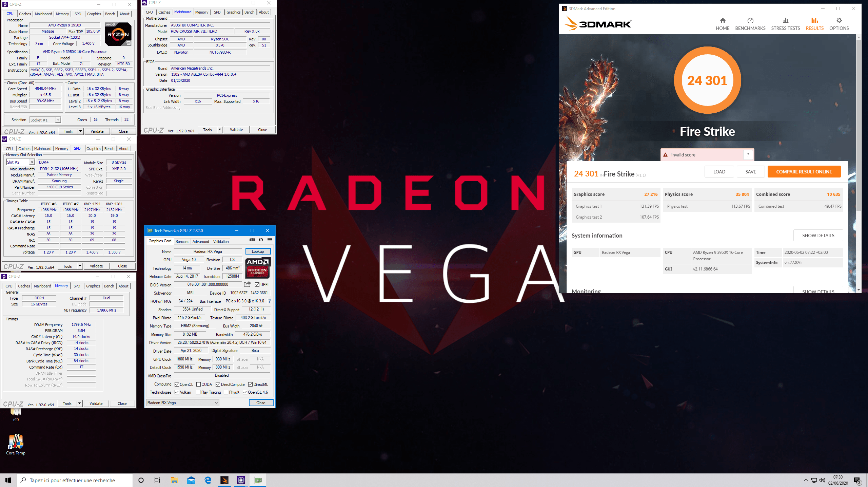Viewport: 868px width, 487px height.
Task: Open the Sensors tab in GPU-Z
Action: [182, 242]
